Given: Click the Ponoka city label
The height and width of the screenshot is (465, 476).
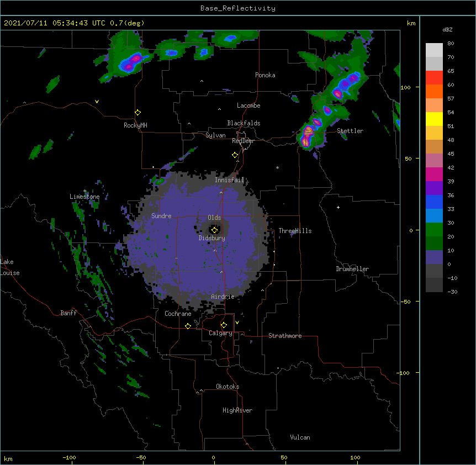Looking at the screenshot, I should tap(265, 75).
